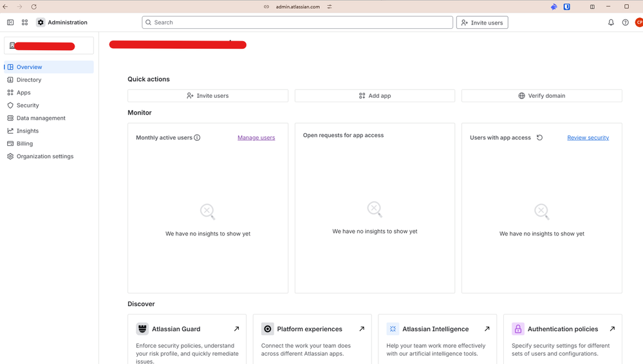Click the Authentication policies lock icon

click(518, 329)
